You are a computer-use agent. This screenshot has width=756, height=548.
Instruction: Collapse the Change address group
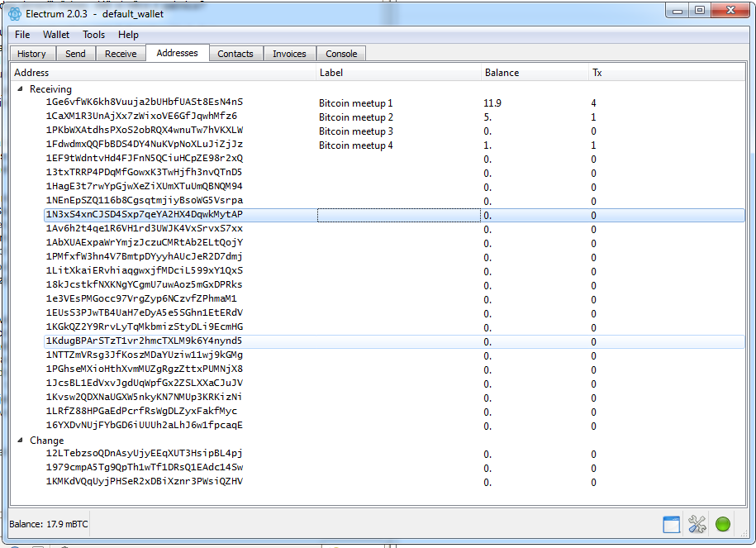point(21,440)
